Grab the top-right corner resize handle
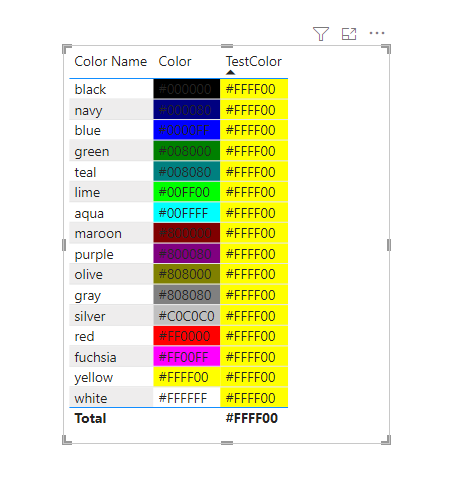 [x=386, y=49]
